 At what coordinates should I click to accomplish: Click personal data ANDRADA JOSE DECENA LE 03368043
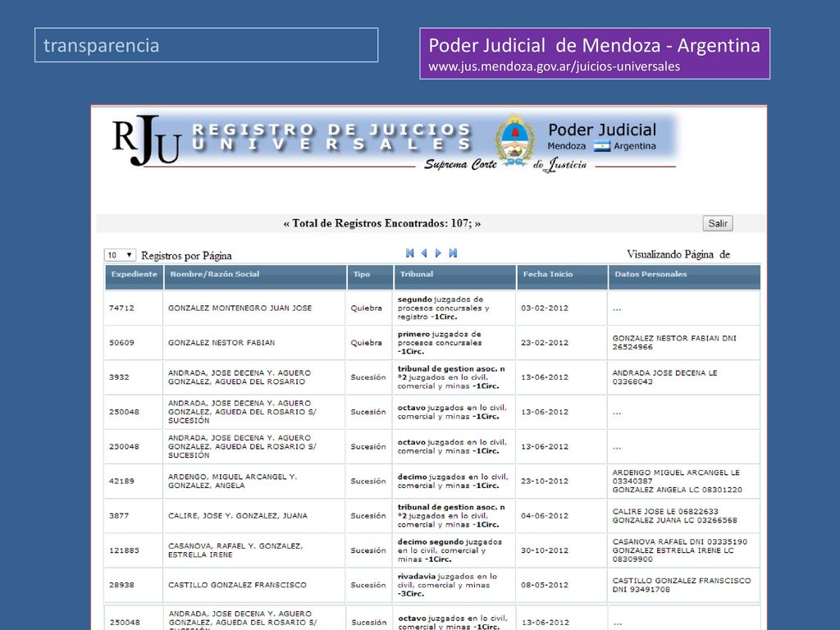click(x=664, y=377)
